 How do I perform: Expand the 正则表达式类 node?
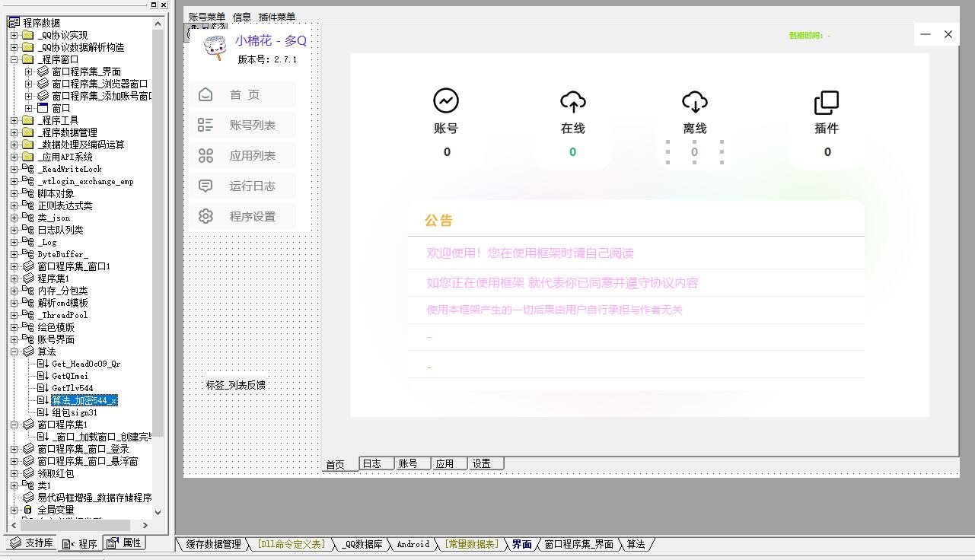pyautogui.click(x=14, y=205)
